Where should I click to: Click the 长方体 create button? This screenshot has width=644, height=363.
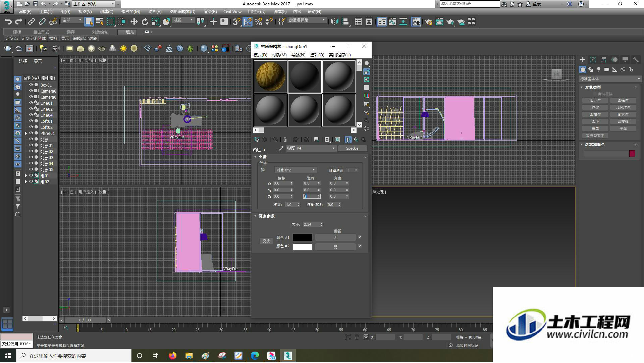(x=595, y=100)
